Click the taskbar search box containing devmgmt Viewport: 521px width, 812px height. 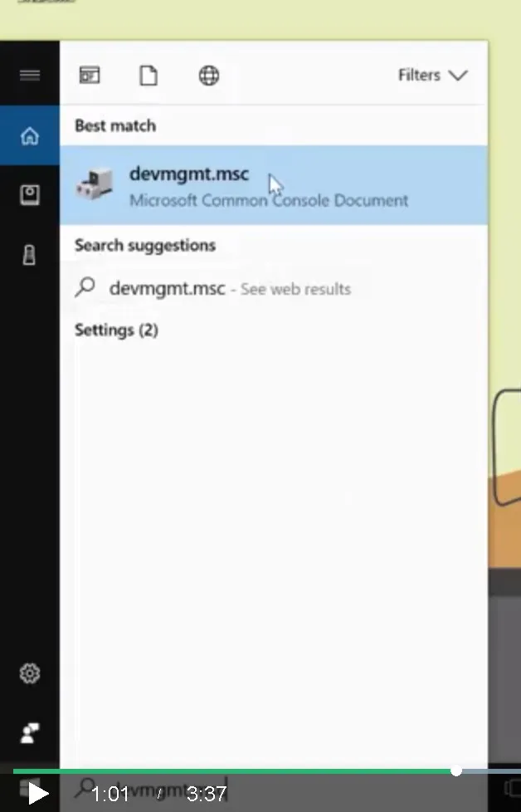point(274,790)
